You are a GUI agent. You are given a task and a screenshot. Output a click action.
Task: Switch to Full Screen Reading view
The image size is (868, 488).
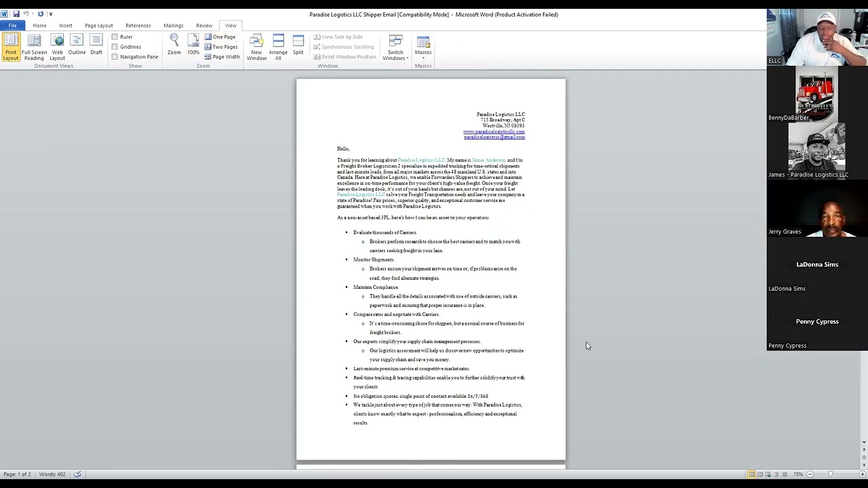pos(34,46)
